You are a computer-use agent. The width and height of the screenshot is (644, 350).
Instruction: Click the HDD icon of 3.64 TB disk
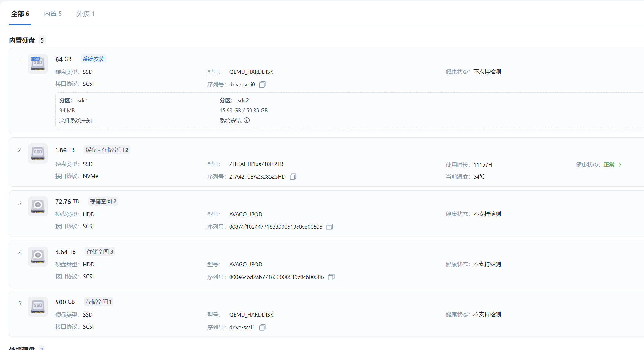coord(38,256)
